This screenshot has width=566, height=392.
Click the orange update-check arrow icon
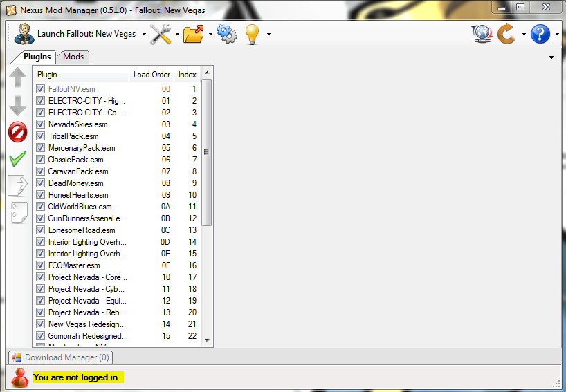(x=506, y=34)
